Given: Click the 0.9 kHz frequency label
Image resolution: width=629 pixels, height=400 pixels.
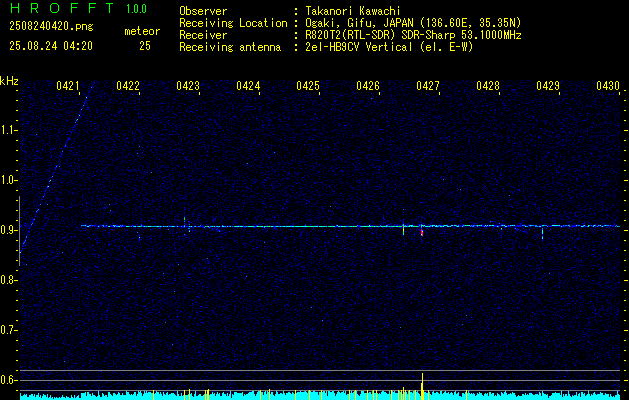Looking at the screenshot, I should (x=8, y=230).
